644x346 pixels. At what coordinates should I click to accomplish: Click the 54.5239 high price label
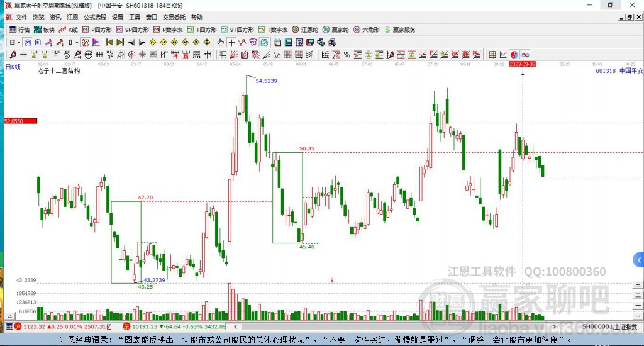[x=266, y=81]
